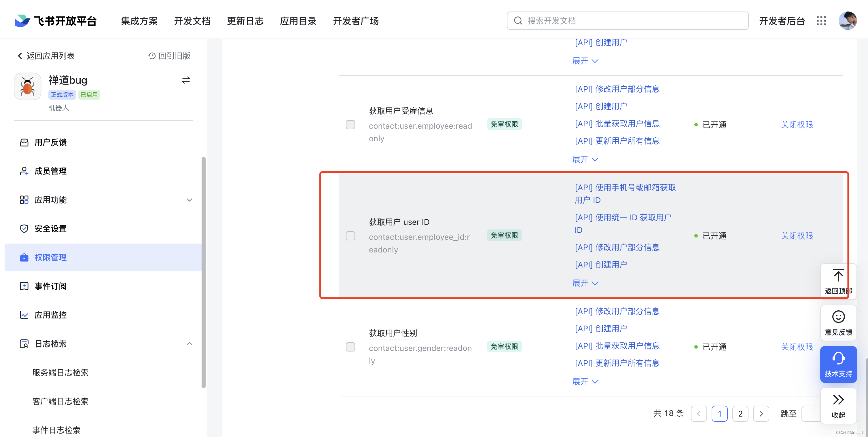This screenshot has height=437, width=868.
Task: Click the 意见反馈 smiley icon
Action: click(x=838, y=317)
